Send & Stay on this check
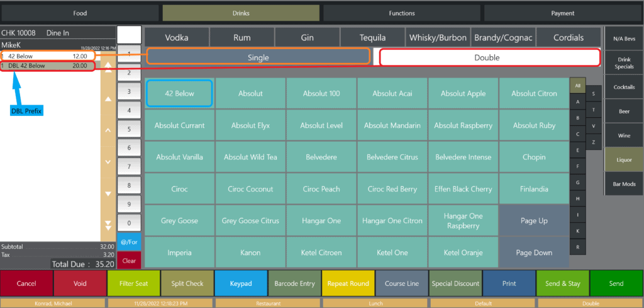This screenshot has width=644, height=308. pyautogui.click(x=563, y=283)
